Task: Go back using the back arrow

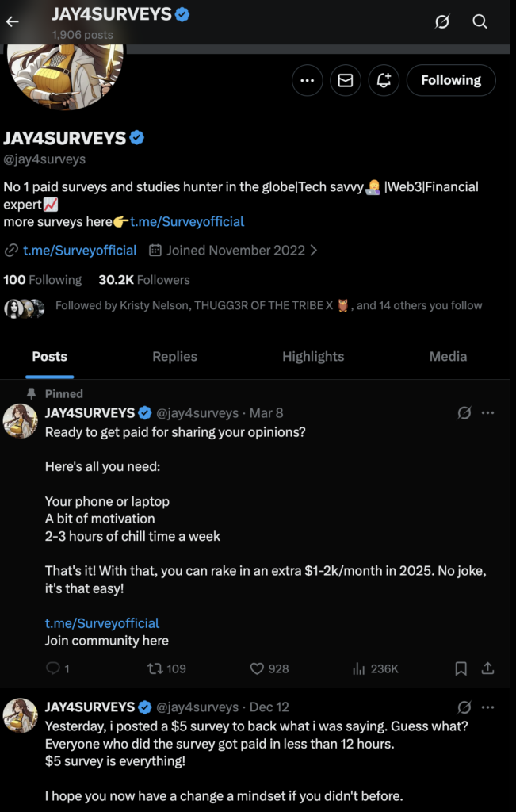Action: (12, 21)
